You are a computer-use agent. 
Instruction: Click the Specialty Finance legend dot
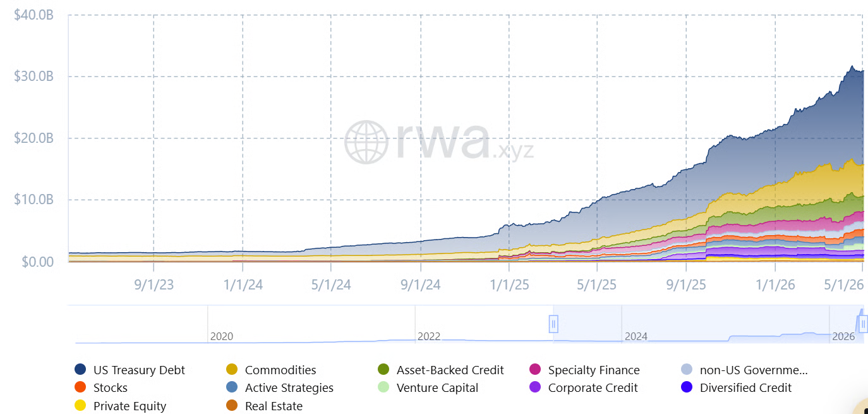point(535,370)
